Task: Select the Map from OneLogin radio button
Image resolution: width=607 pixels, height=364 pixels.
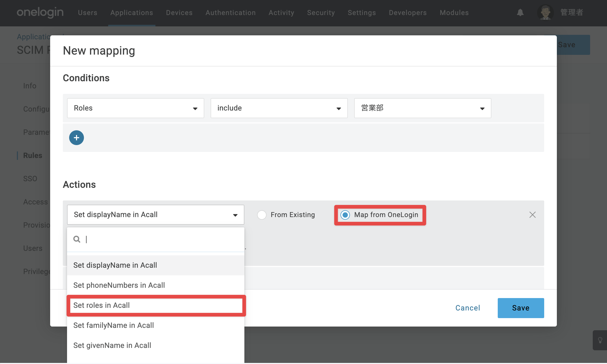Action: (345, 215)
